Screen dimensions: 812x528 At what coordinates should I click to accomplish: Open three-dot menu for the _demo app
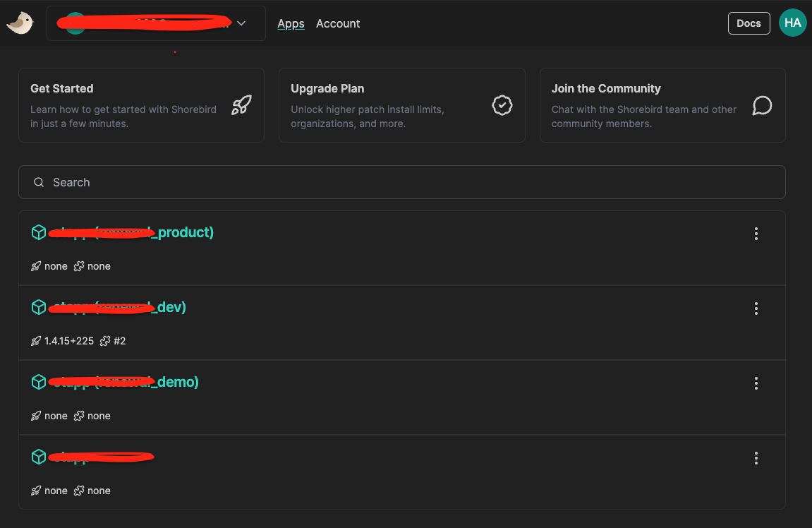tap(756, 383)
